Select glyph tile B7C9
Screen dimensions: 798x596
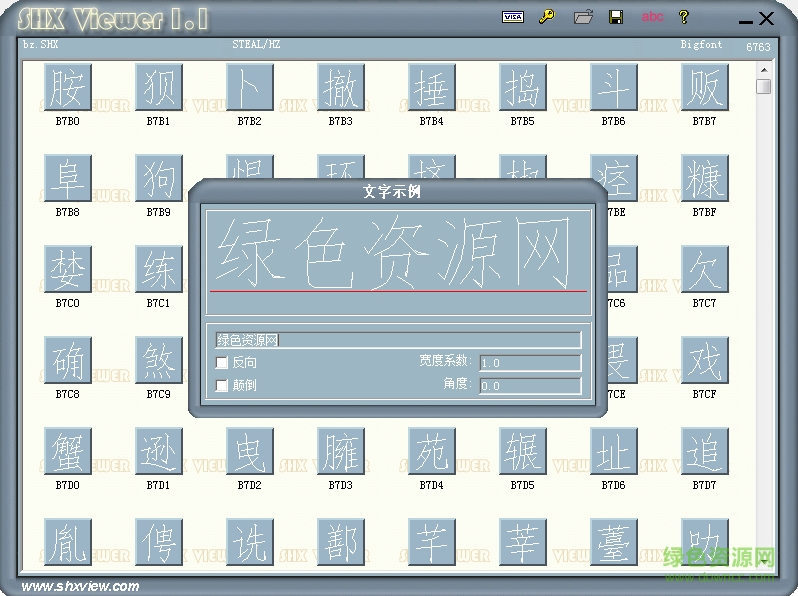159,360
